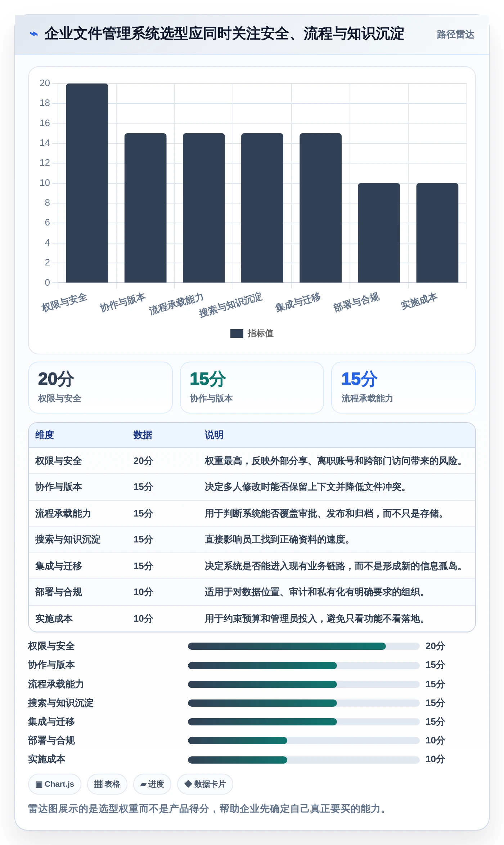Click the 搜索与知识沉淀 axis label under the chart
Viewport: 504px width, 845px height.
231,305
